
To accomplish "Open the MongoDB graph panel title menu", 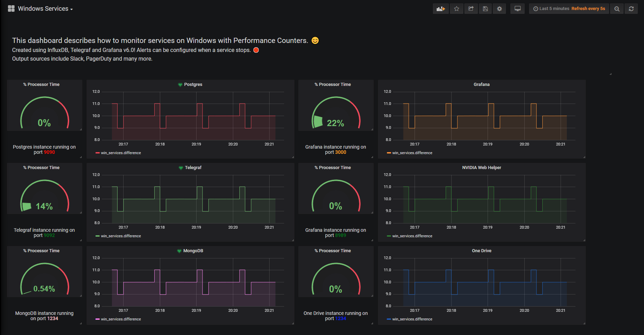I will [193, 251].
